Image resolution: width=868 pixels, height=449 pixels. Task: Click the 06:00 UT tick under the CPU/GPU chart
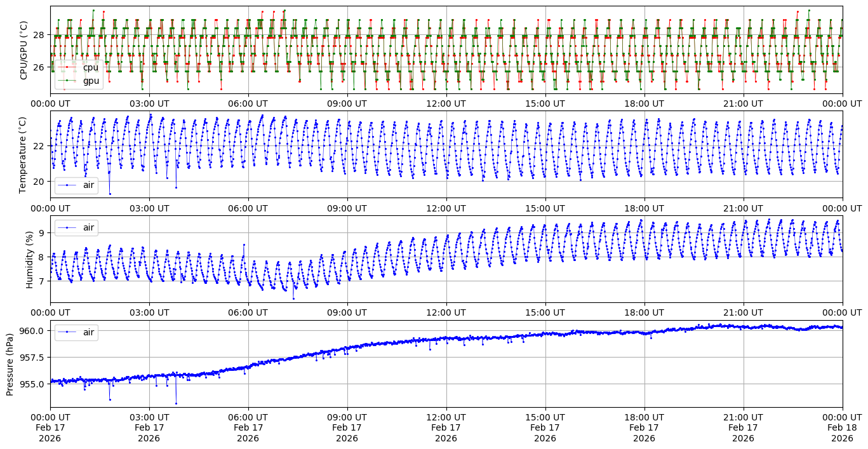[x=248, y=104]
